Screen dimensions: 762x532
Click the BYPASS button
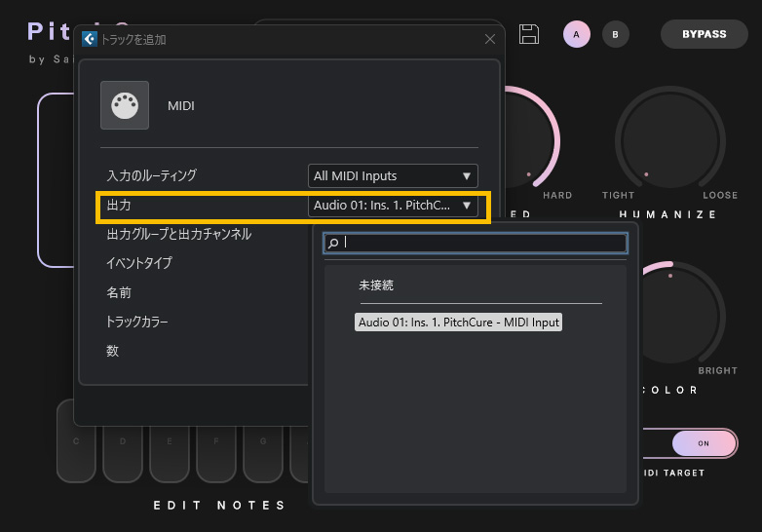[x=705, y=34]
